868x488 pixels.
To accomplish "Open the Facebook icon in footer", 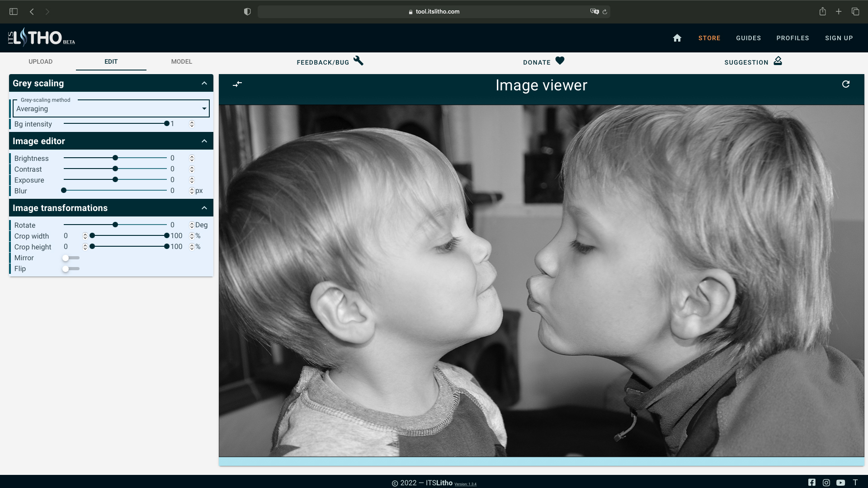I will coord(812,482).
